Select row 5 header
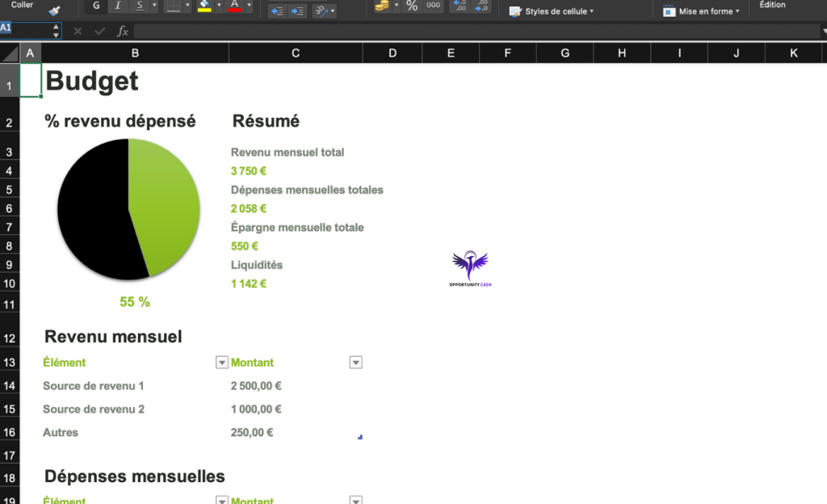The image size is (827, 504). pos(10,190)
